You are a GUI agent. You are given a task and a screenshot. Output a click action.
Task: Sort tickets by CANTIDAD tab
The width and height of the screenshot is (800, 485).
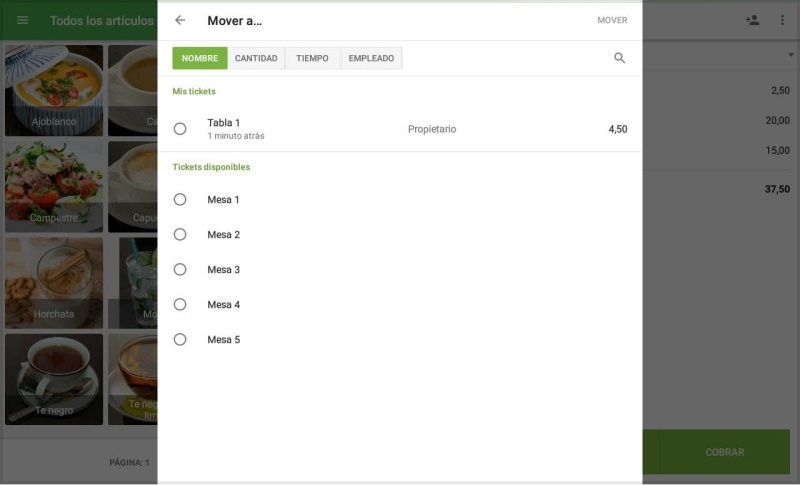[x=256, y=58]
